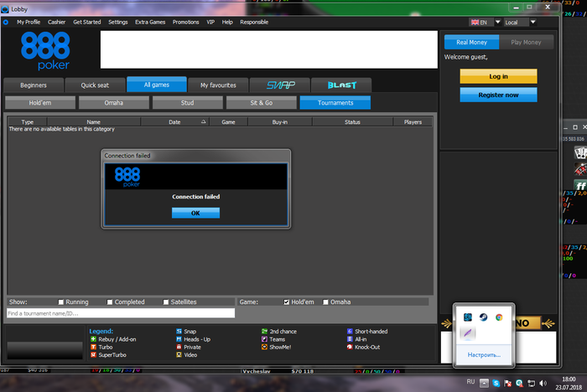Click OK in Connection failed dialog
The width and height of the screenshot is (587, 392).
coord(195,213)
